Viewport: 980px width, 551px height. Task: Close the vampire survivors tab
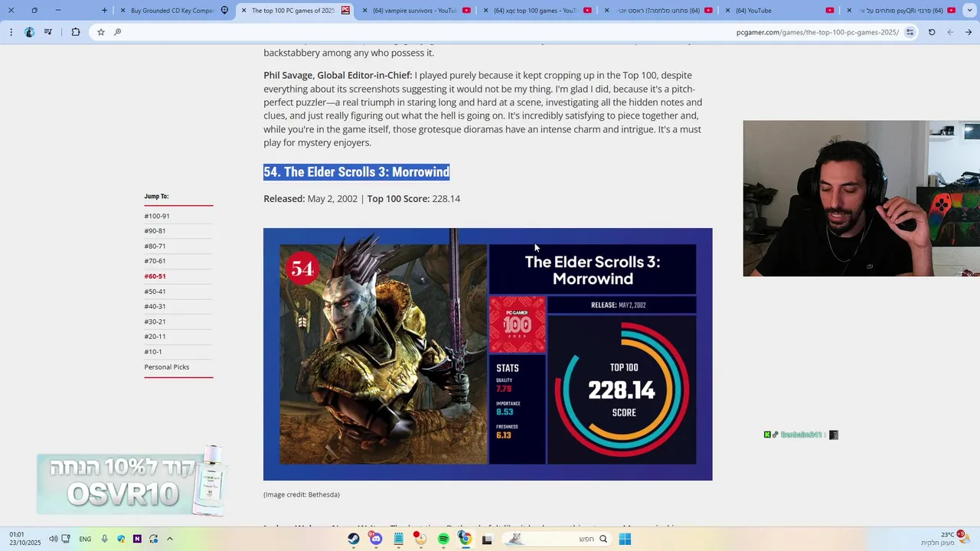coord(364,11)
